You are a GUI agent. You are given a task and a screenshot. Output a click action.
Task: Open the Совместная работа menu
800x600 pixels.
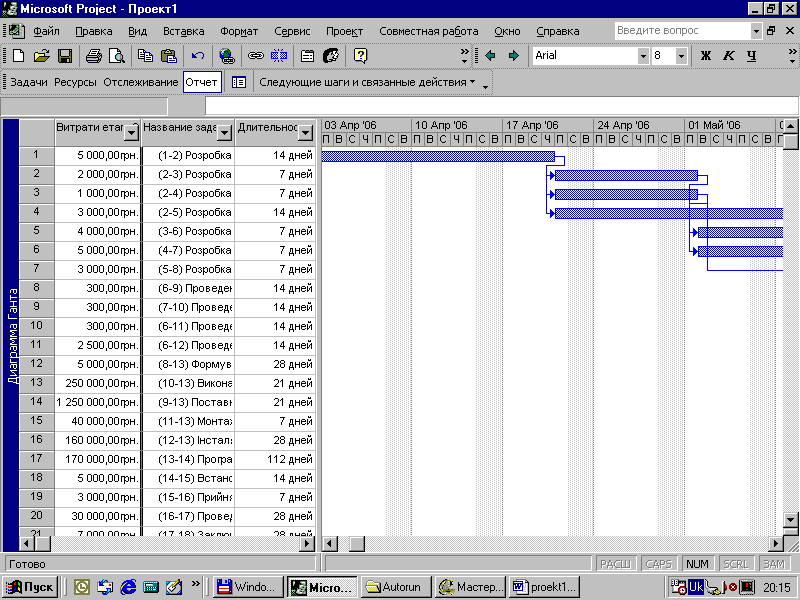click(429, 31)
